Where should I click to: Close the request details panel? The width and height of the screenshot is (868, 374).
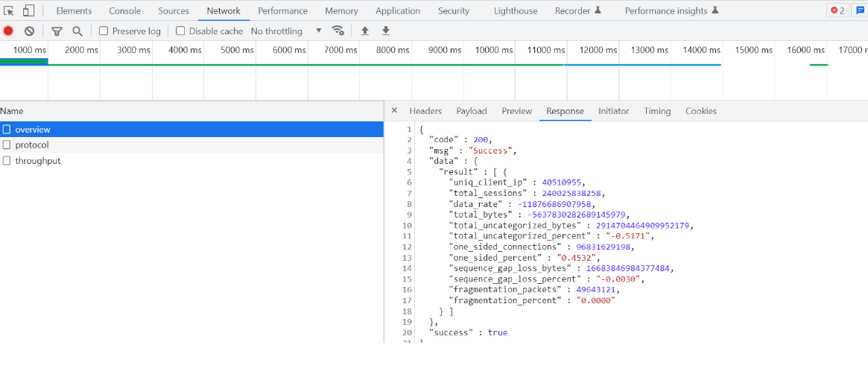[394, 110]
